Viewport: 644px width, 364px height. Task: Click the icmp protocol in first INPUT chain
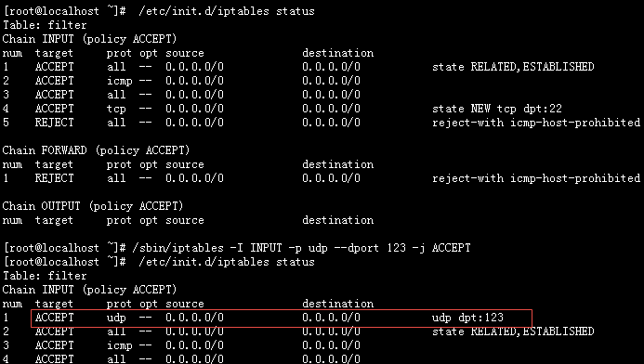tap(120, 81)
